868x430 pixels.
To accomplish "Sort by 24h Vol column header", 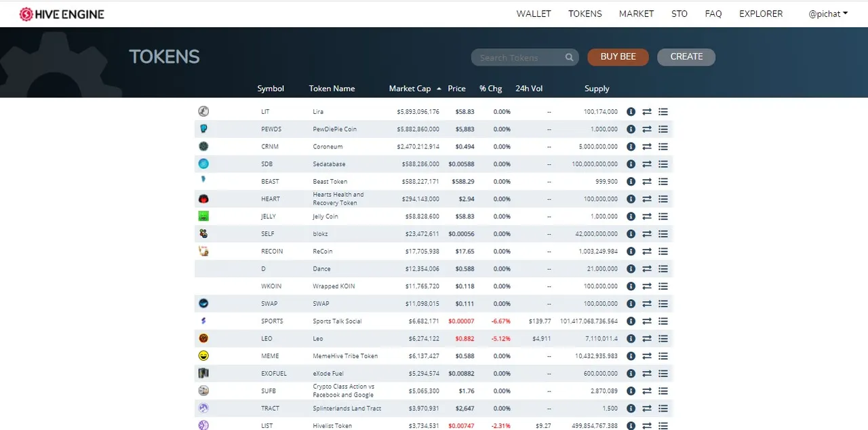I will tap(529, 89).
